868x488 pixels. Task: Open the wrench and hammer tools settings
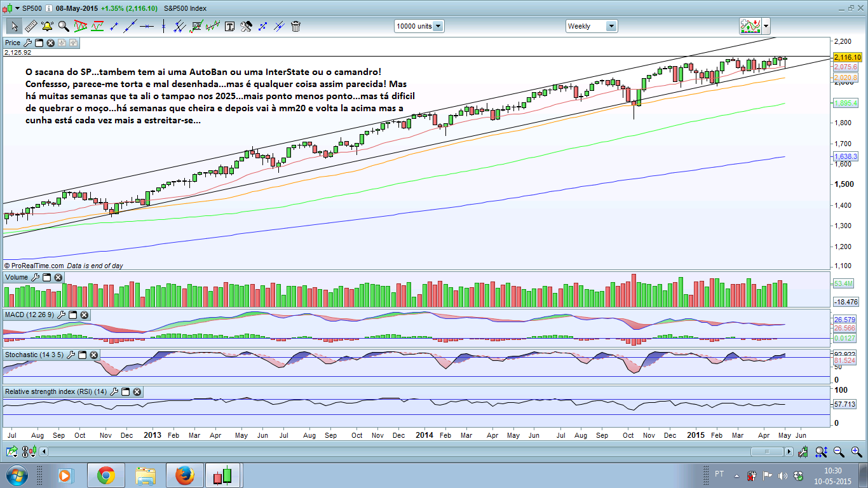[x=246, y=26]
